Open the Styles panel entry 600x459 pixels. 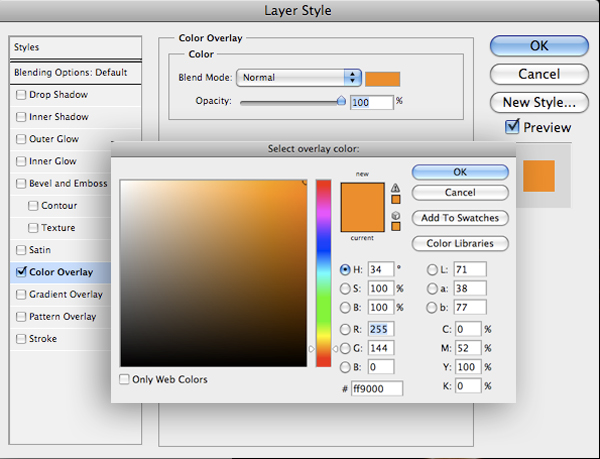pos(75,47)
